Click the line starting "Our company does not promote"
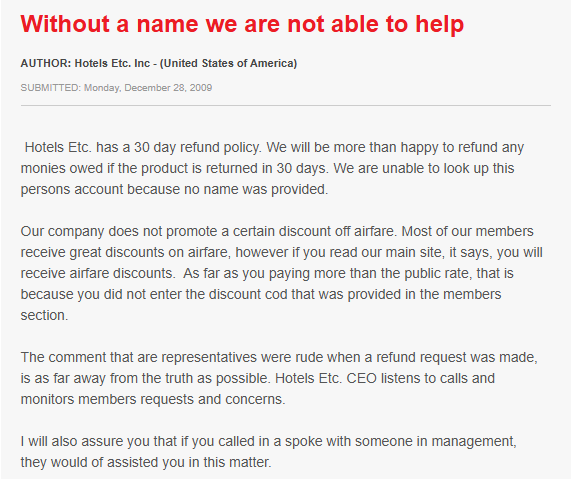573x479 pixels. tap(277, 232)
